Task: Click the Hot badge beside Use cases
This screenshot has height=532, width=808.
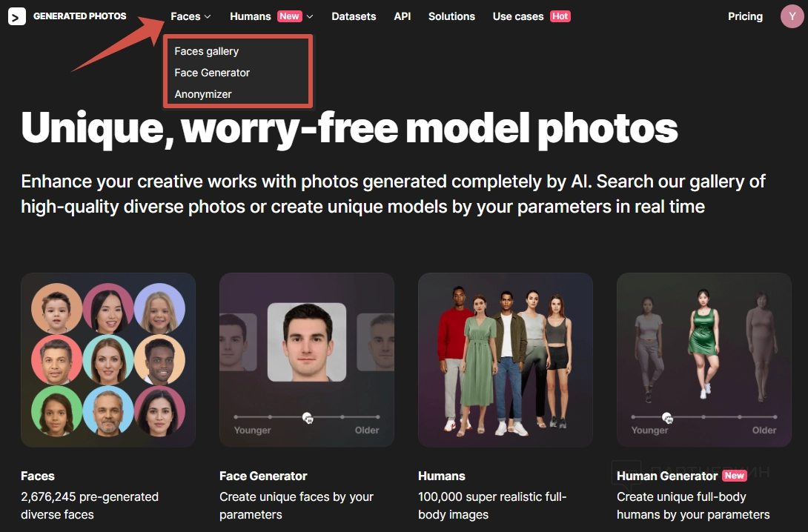Action: point(560,16)
